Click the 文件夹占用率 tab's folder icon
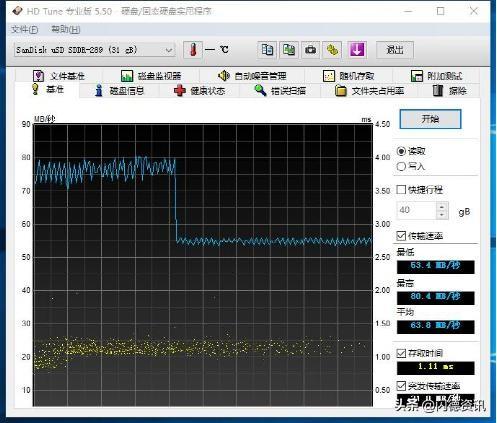The width and height of the screenshot is (497, 423). (x=341, y=91)
